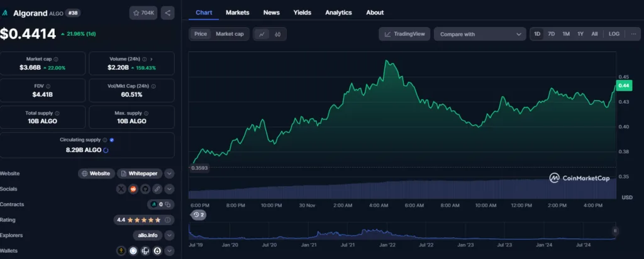The height and width of the screenshot is (259, 644).
Task: Click the Vol/Mkt Cap info icon
Action: pyautogui.click(x=153, y=86)
